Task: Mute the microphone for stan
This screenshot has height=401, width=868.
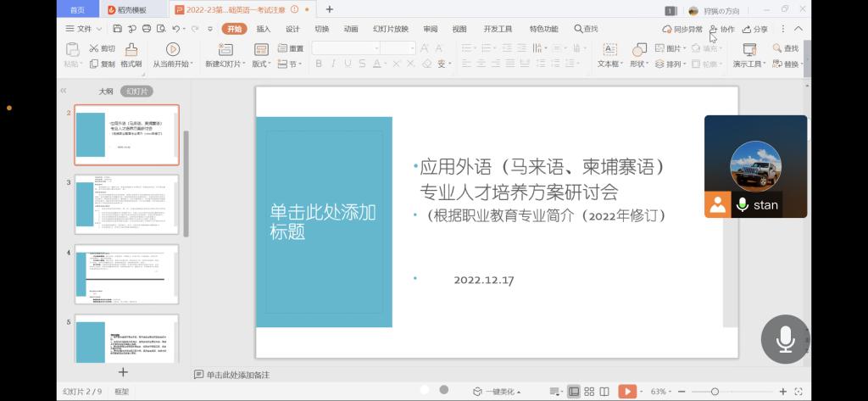Action: [x=743, y=204]
